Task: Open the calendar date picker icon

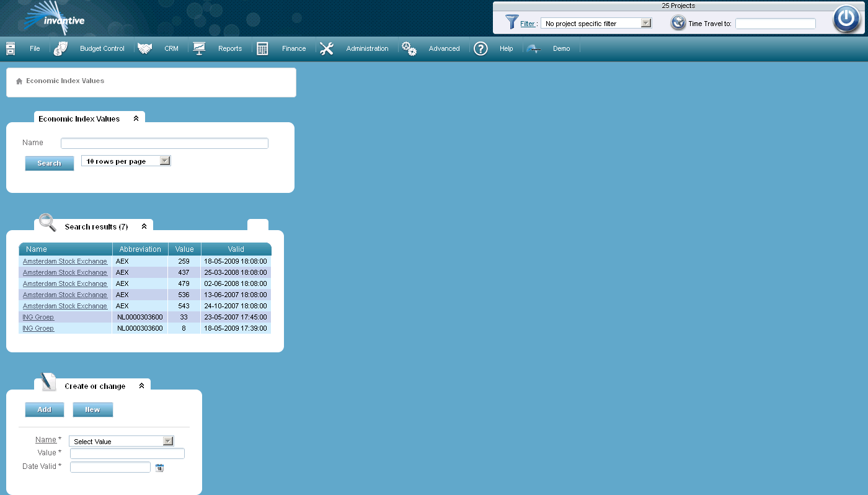Action: 159,468
